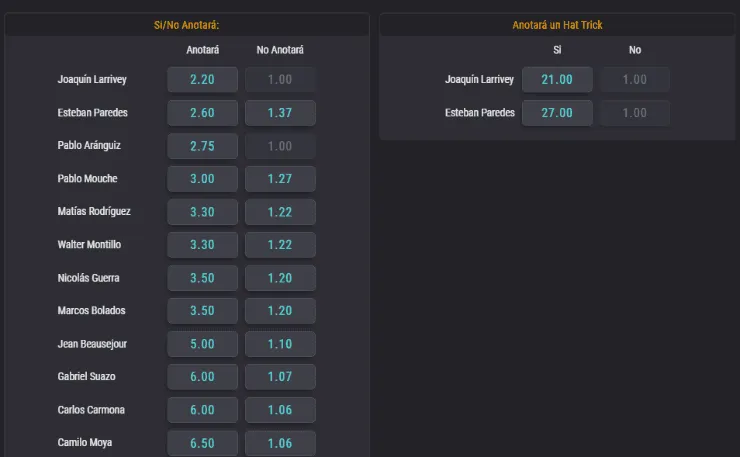The height and width of the screenshot is (457, 740).
Task: Pick Walter Montillo No Anotará at 1.22
Action: 280,245
